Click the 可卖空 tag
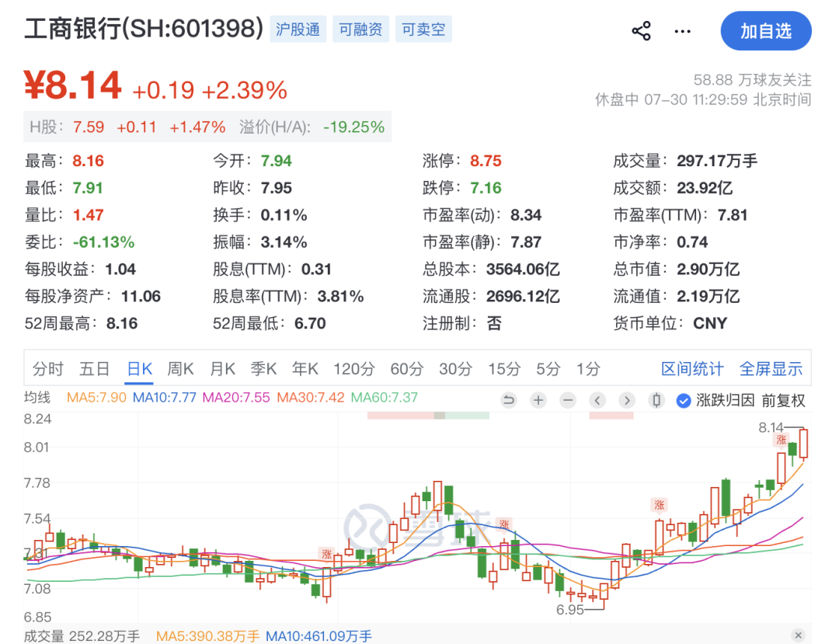This screenshot has height=644, width=839. pos(423,29)
